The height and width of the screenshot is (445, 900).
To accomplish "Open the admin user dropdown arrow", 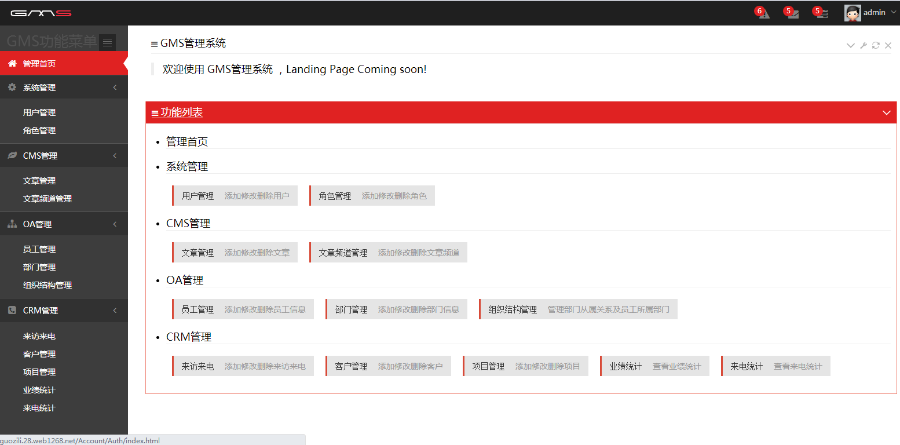I will tap(893, 13).
